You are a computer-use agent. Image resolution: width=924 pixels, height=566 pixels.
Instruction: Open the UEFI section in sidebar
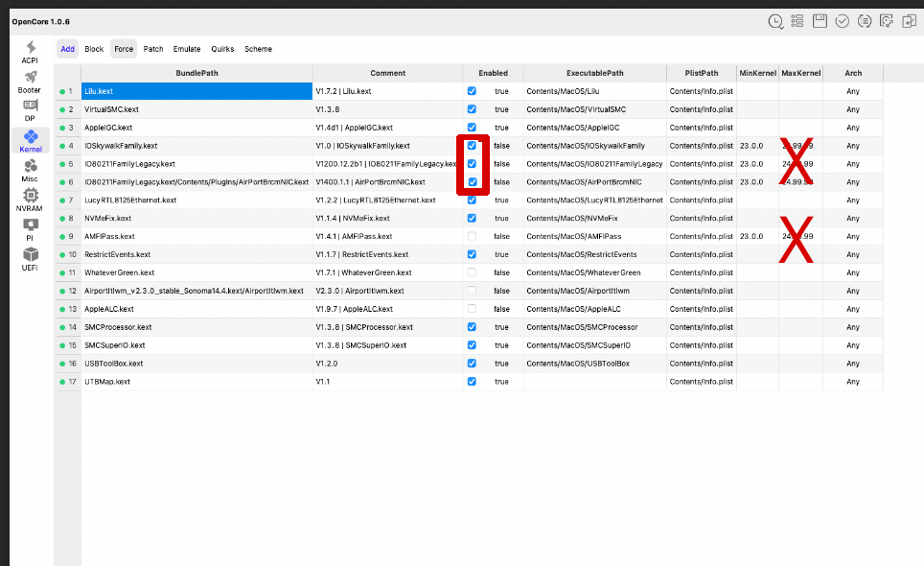coord(30,259)
